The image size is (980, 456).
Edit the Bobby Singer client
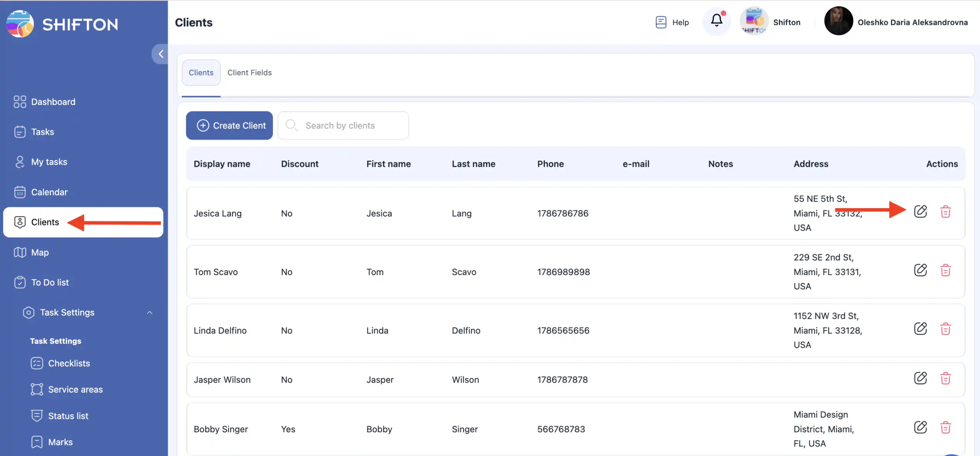click(x=920, y=427)
